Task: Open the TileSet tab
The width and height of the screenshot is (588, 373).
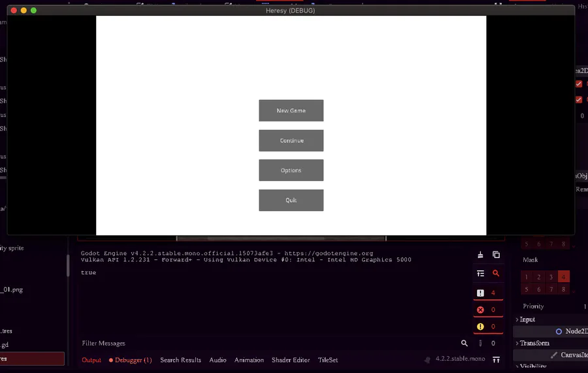Action: 328,360
